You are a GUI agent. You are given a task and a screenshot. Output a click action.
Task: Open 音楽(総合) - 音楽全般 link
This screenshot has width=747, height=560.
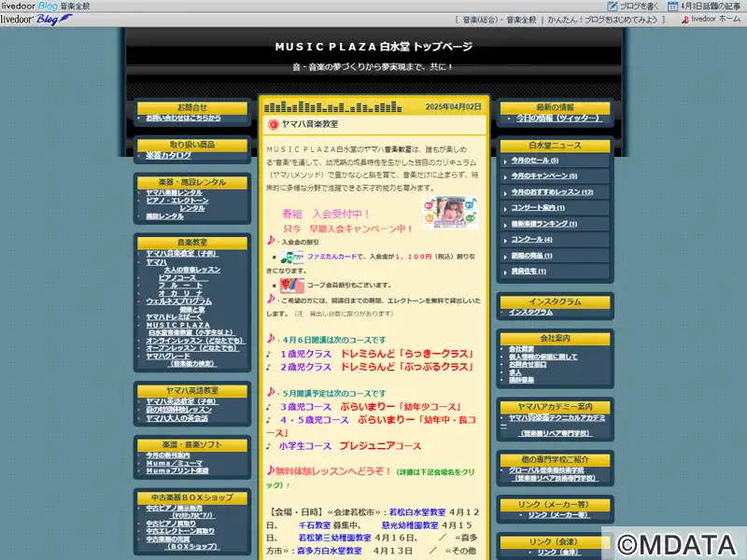tap(500, 20)
